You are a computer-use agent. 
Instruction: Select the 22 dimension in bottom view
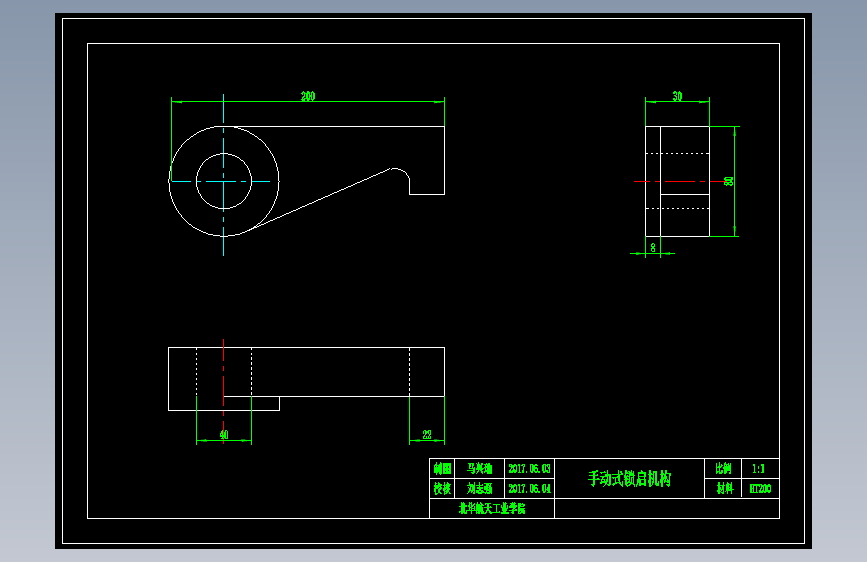point(427,435)
